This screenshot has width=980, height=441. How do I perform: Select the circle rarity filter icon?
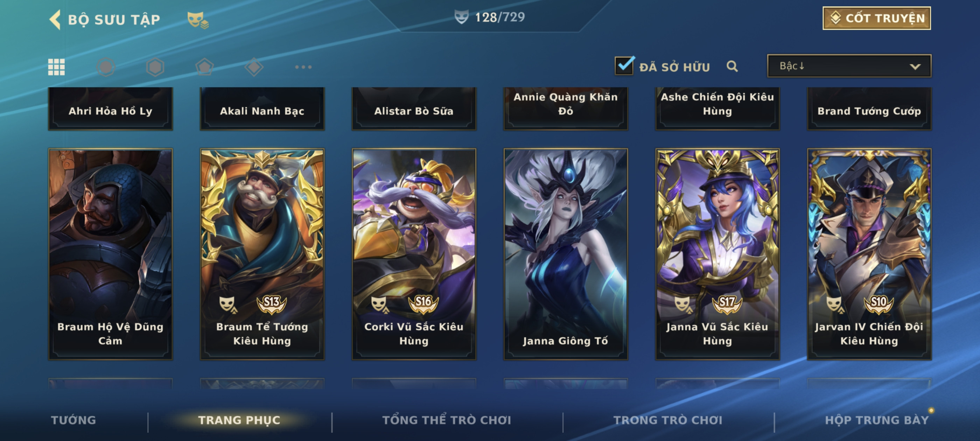tap(106, 67)
